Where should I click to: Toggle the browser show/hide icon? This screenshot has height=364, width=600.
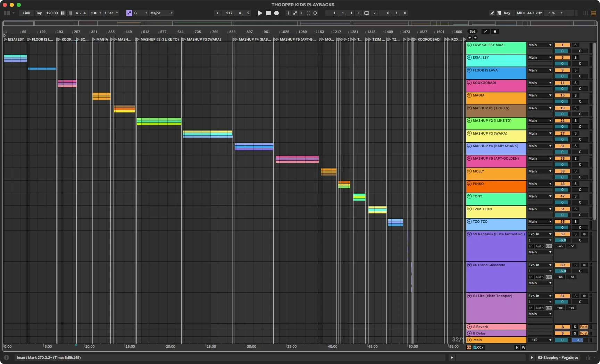click(x=7, y=13)
